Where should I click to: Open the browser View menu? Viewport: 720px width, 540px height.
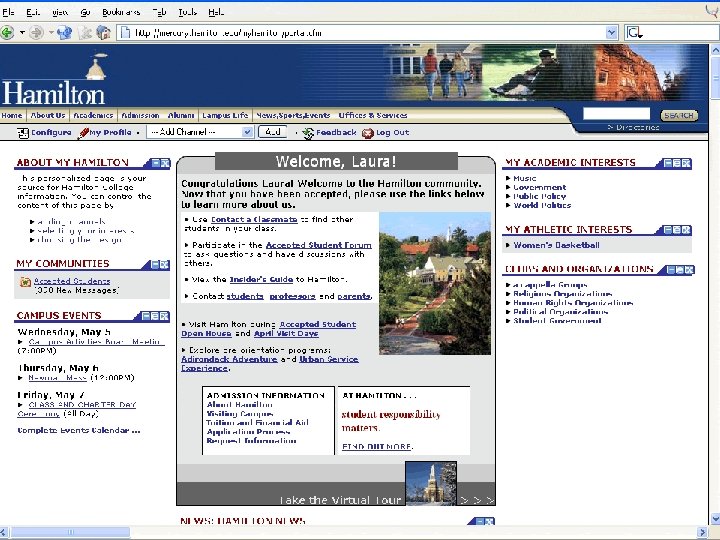pyautogui.click(x=60, y=12)
